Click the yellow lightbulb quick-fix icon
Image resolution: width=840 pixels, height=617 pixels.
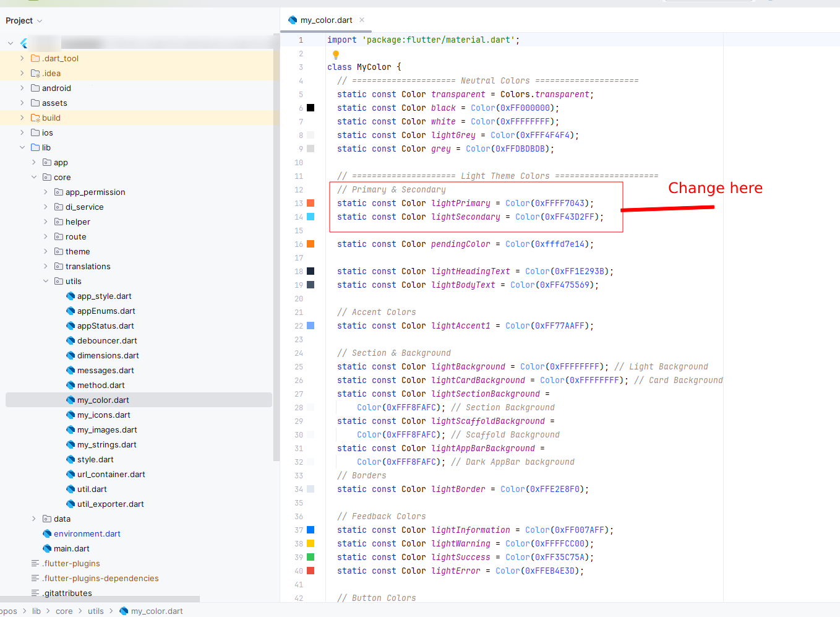pos(336,54)
